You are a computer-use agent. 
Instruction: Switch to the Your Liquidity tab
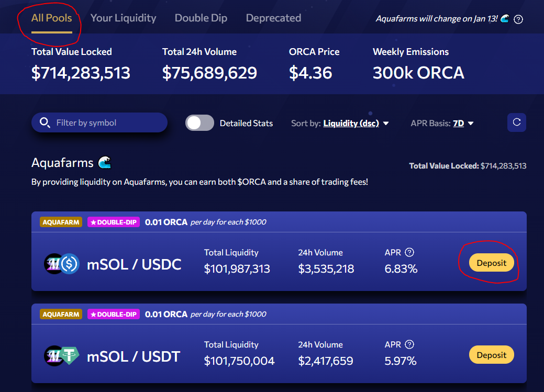pos(123,18)
